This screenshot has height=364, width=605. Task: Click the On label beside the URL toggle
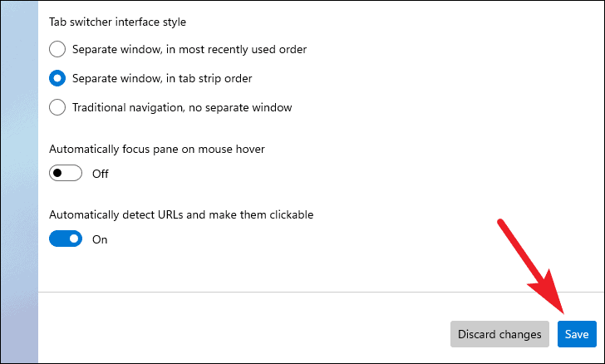pos(100,239)
